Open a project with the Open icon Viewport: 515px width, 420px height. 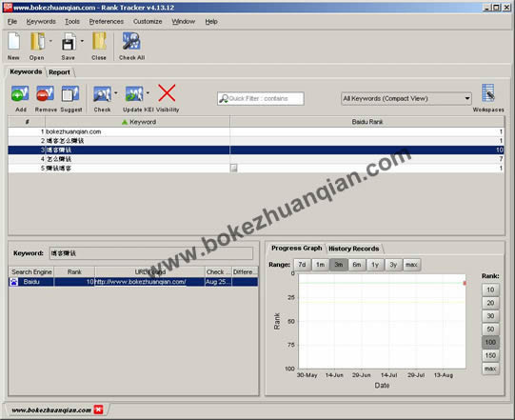(x=37, y=42)
